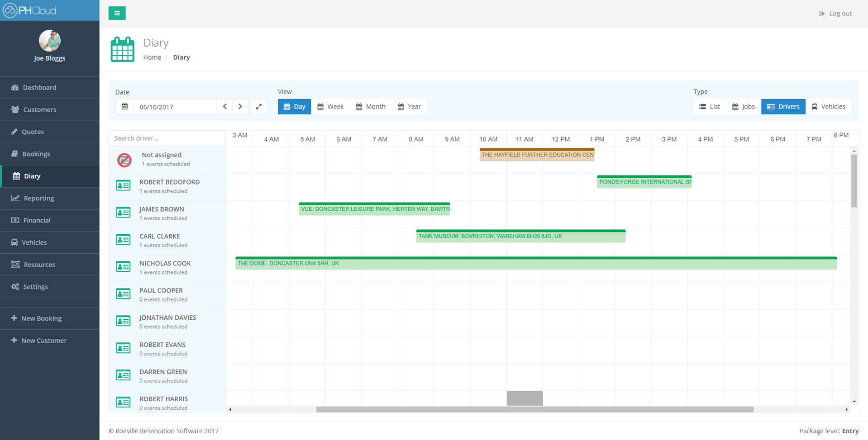The width and height of the screenshot is (868, 440).
Task: Open Tank Museum Bovington event
Action: 521,236
